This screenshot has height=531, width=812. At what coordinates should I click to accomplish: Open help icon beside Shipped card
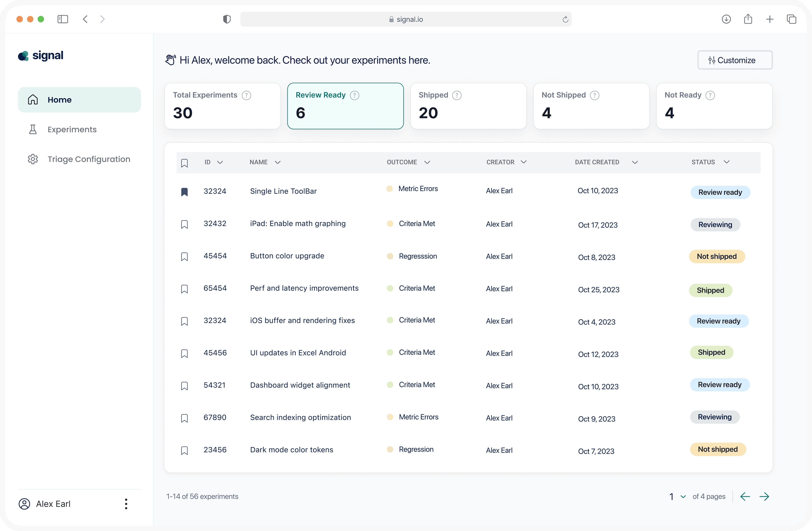click(x=457, y=95)
